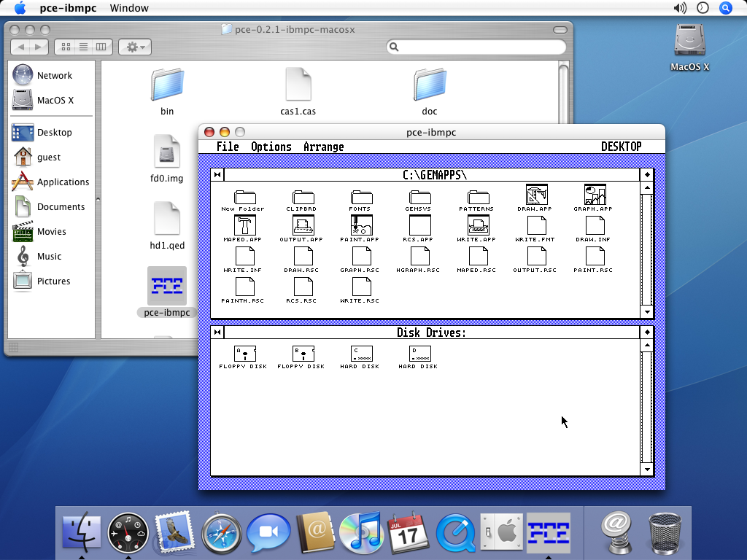
Task: Open the GEM File menu
Action: click(228, 147)
